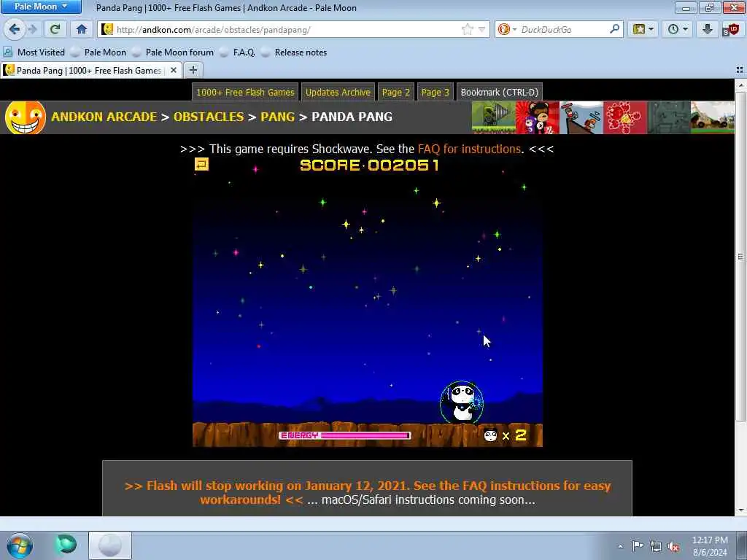Screen dimensions: 747x560
Task: Click the PANG breadcrumb link
Action: [x=277, y=117]
